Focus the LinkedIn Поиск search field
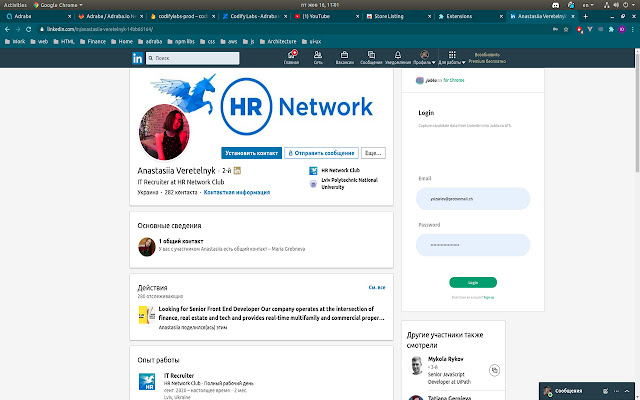640x400 pixels. (193, 58)
